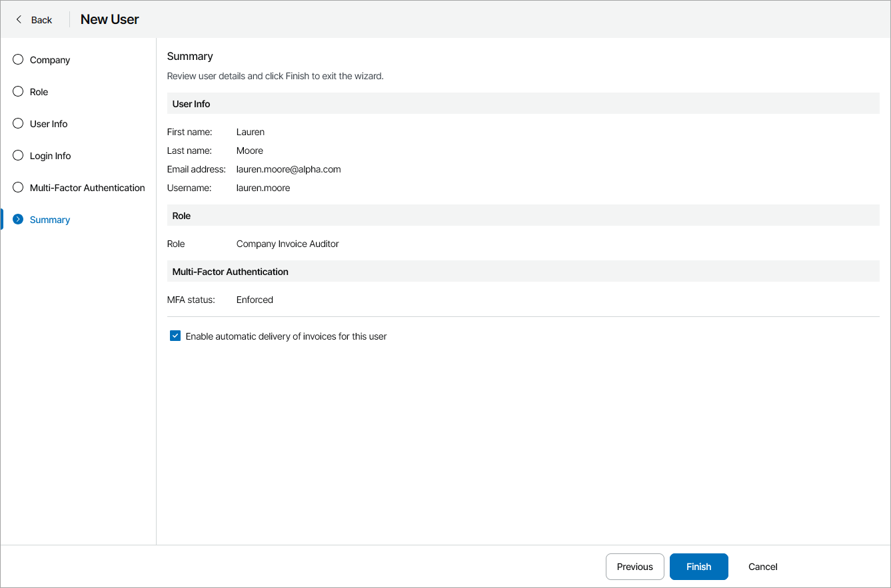The image size is (891, 588).
Task: Click the lauren.moore@alpha.com email value
Action: [289, 169]
